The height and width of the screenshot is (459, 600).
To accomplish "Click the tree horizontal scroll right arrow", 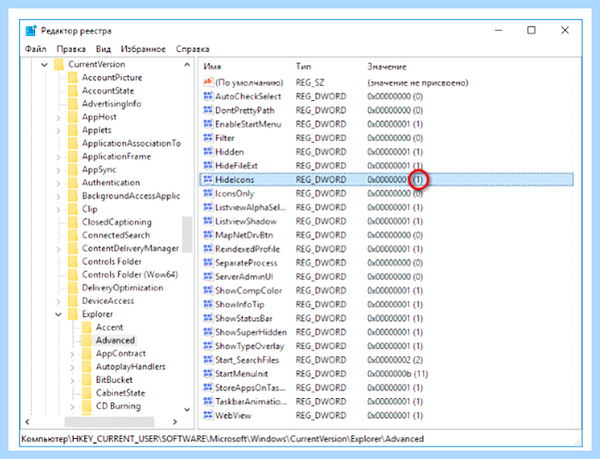I will (175, 422).
